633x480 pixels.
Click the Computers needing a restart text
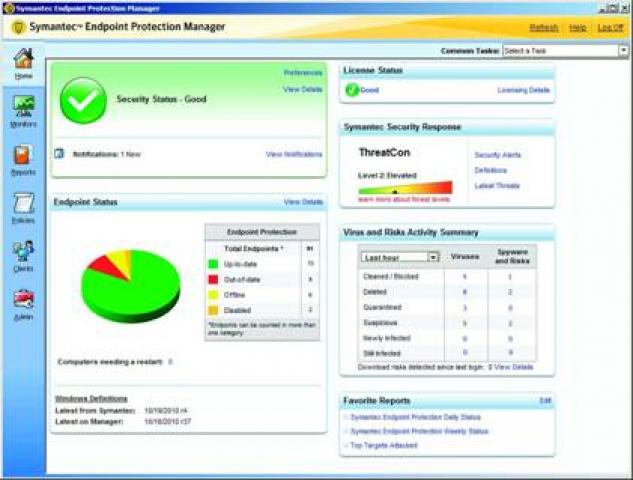[110, 362]
